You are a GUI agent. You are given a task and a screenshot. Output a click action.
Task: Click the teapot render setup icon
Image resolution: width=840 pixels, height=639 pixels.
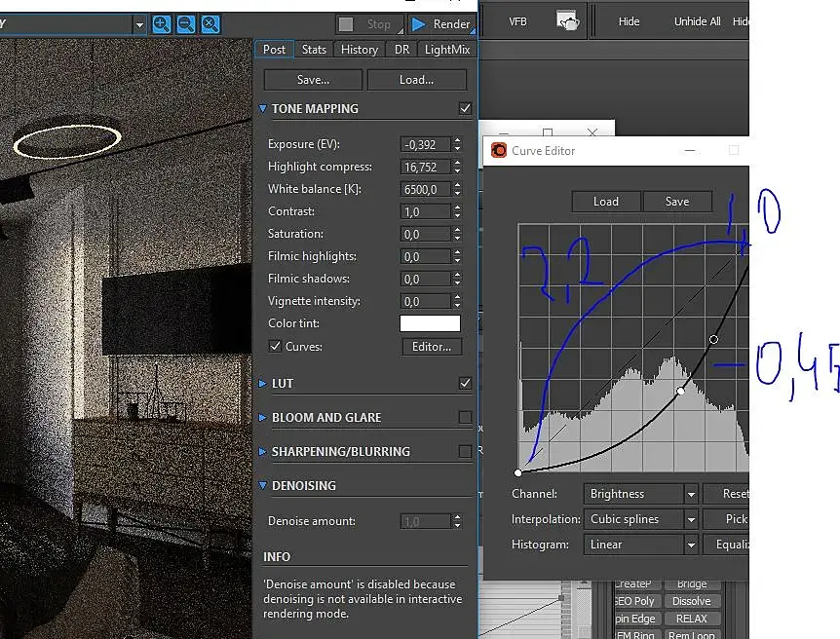(x=567, y=20)
